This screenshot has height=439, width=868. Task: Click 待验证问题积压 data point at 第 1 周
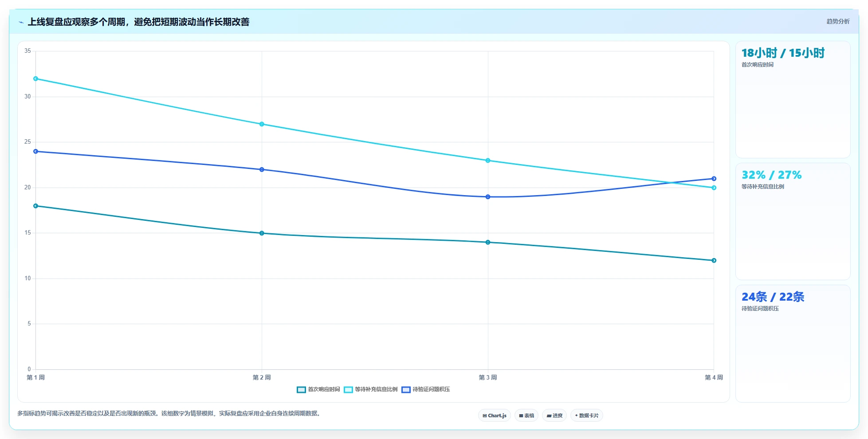coord(36,152)
